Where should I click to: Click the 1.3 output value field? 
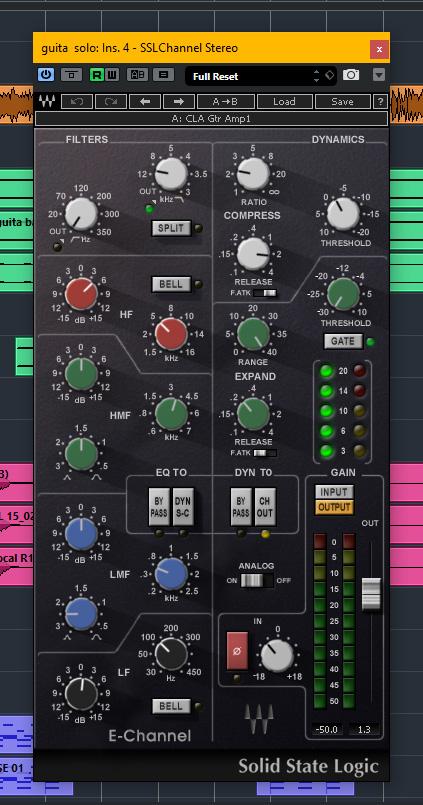point(363,729)
